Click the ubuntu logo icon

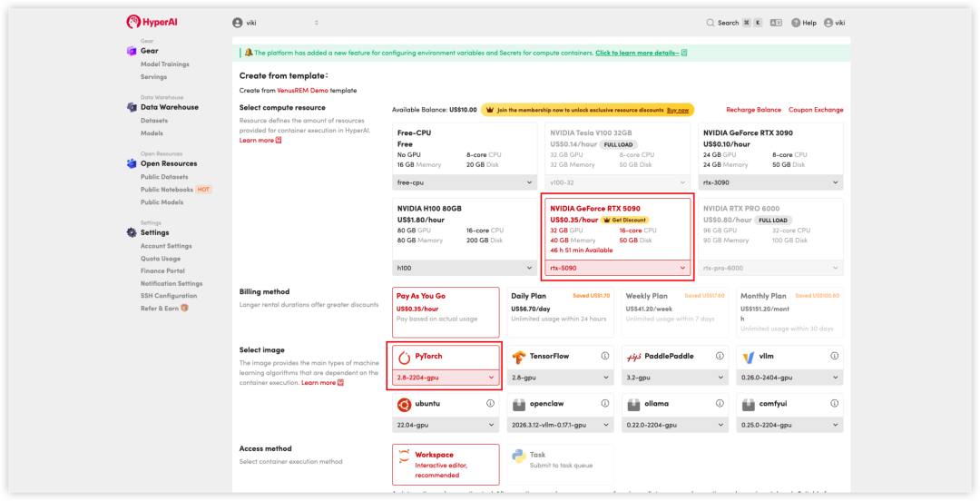(x=405, y=405)
